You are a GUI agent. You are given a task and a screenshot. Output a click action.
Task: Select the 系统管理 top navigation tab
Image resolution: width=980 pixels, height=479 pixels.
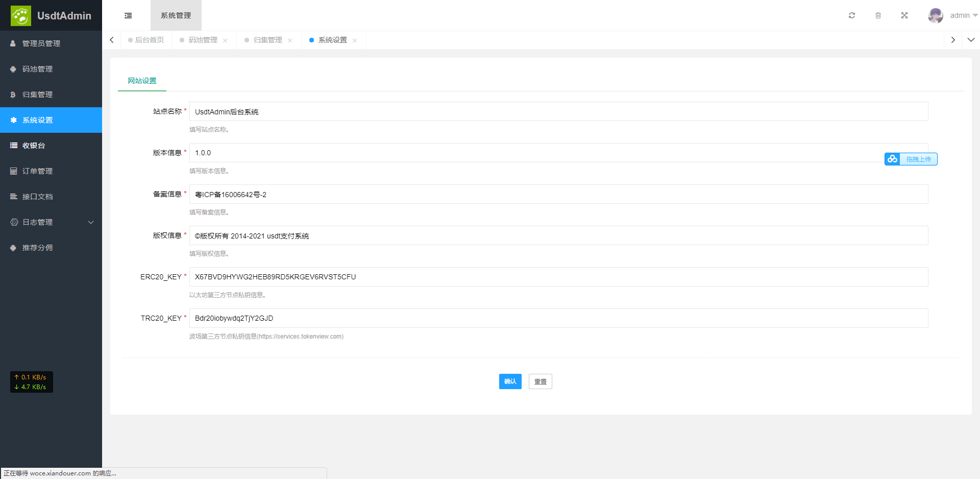point(176,15)
